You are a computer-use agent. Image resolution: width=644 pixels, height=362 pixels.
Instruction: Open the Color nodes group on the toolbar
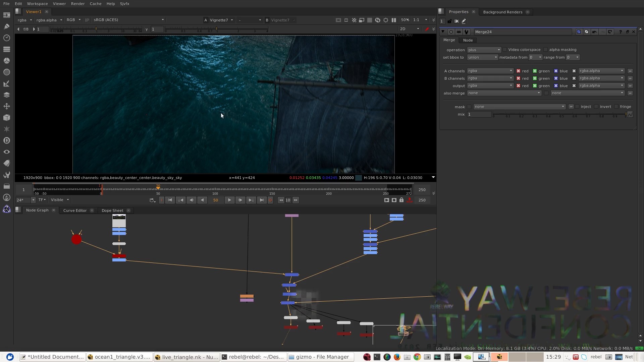coord(7,61)
